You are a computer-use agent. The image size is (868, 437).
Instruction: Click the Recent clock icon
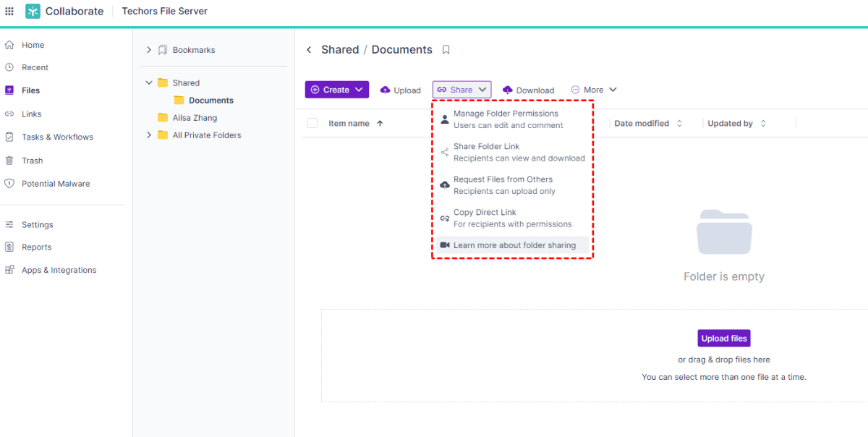(x=9, y=67)
